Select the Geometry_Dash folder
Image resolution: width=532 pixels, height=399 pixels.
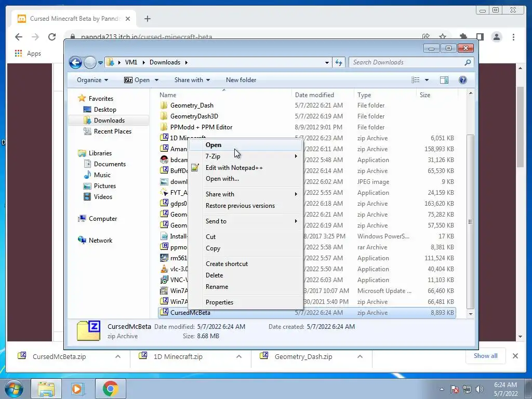pos(192,105)
